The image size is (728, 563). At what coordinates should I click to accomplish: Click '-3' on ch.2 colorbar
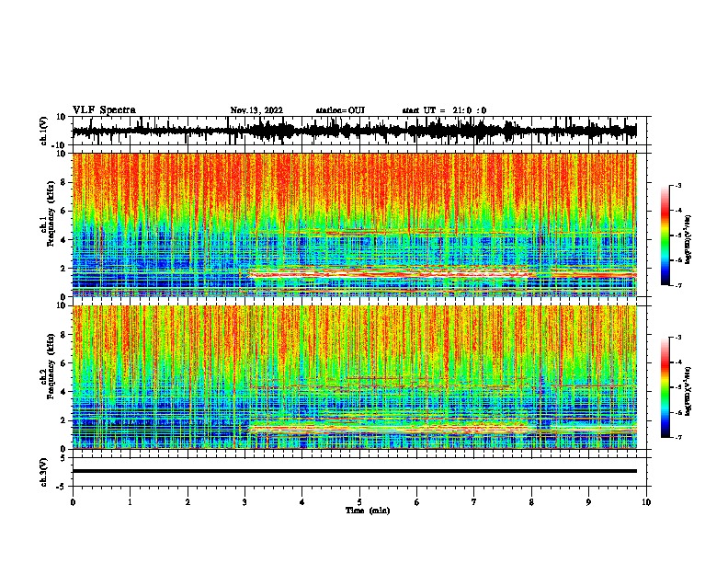[x=677, y=338]
